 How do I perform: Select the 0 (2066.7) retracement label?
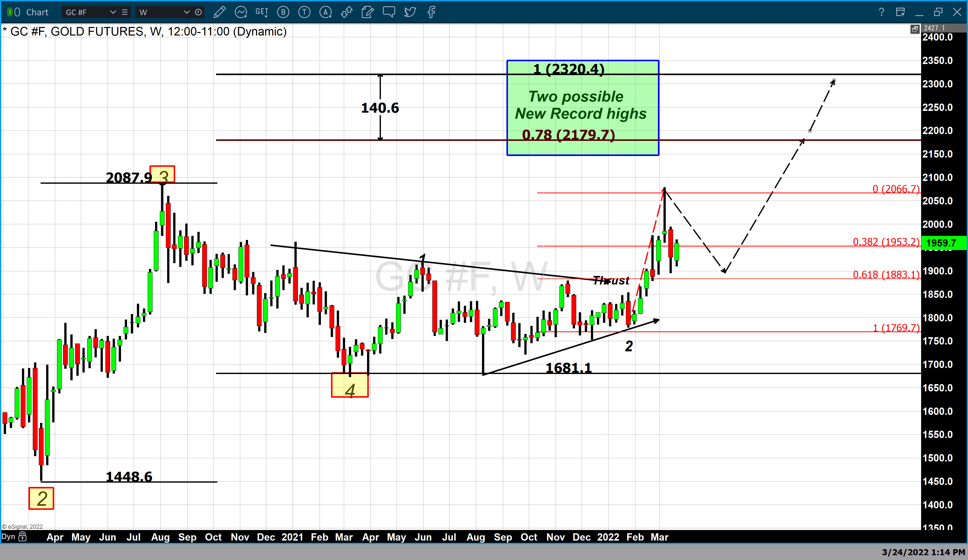(896, 189)
